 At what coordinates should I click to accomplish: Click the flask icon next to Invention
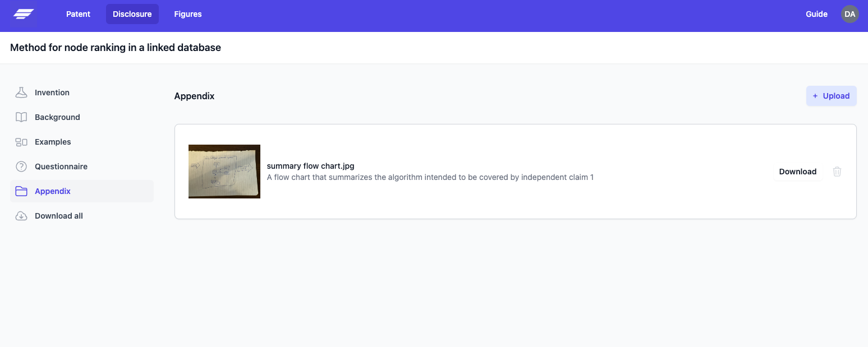point(21,92)
